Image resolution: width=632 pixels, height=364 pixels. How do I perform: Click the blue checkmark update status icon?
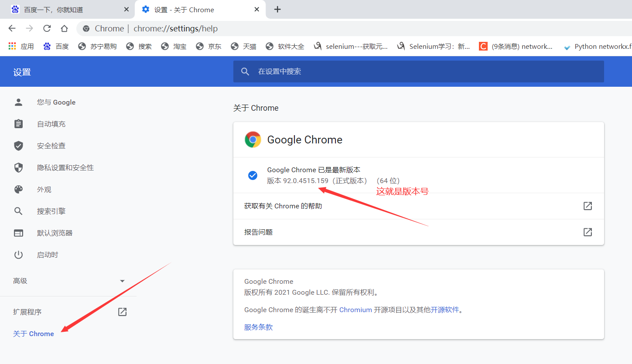click(x=253, y=175)
